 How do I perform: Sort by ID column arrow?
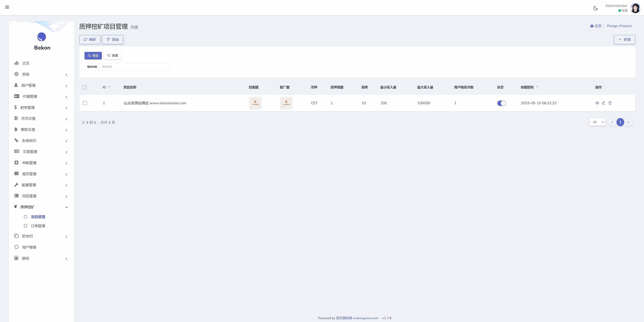(109, 87)
